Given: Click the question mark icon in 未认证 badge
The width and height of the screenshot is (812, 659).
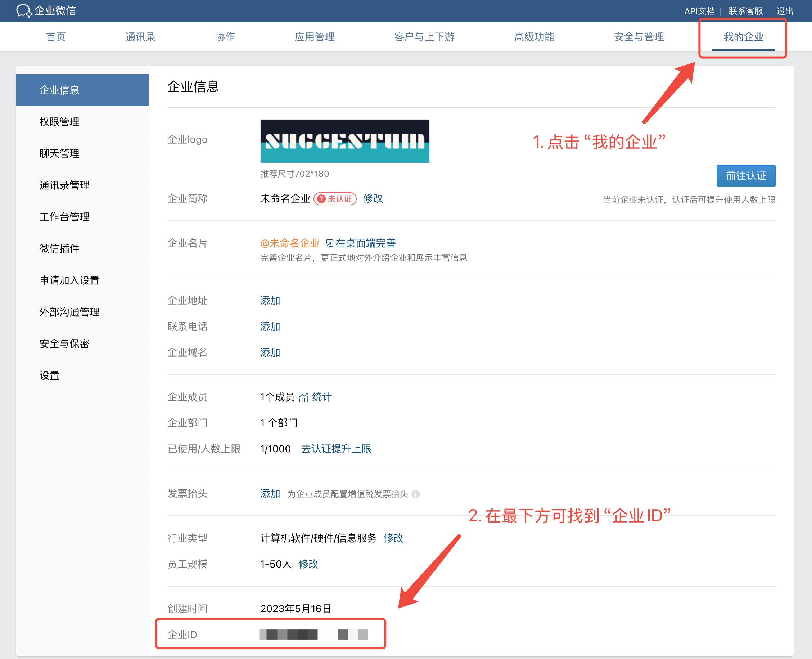Looking at the screenshot, I should pyautogui.click(x=321, y=198).
